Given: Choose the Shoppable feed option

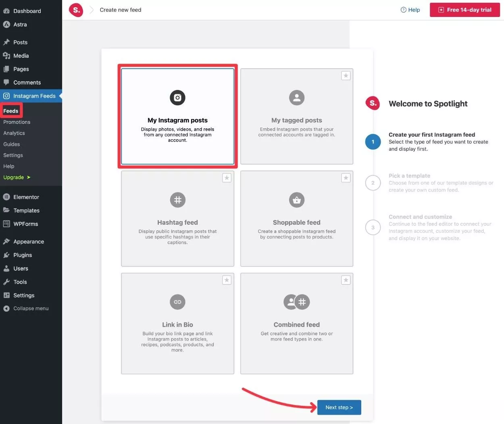Looking at the screenshot, I should click(297, 219).
